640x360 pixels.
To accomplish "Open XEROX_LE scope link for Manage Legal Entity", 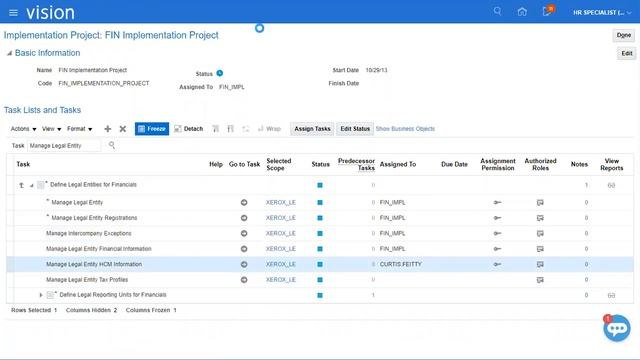I will [280, 202].
